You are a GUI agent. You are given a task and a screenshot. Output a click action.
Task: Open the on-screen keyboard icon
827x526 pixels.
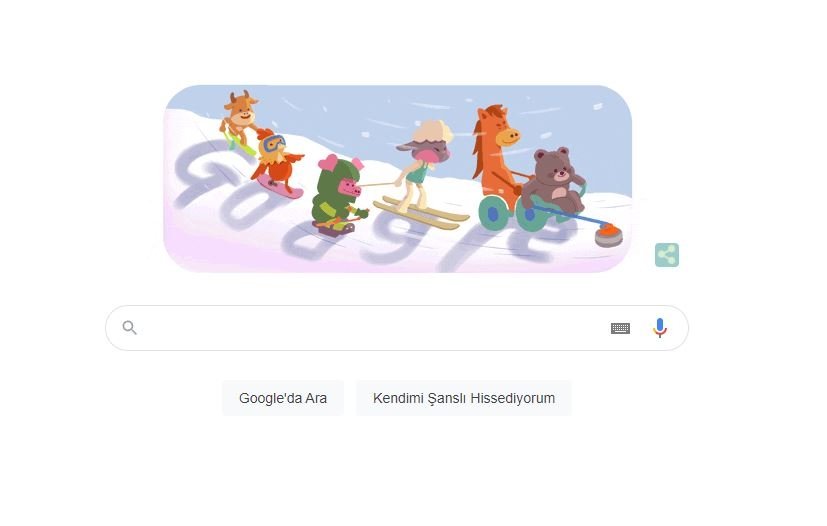click(x=620, y=328)
